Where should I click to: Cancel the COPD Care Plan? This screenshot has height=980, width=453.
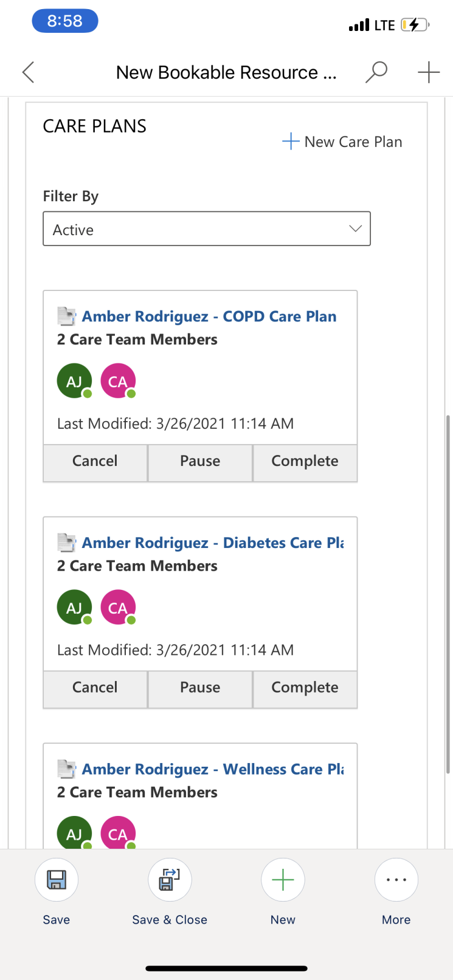(95, 461)
